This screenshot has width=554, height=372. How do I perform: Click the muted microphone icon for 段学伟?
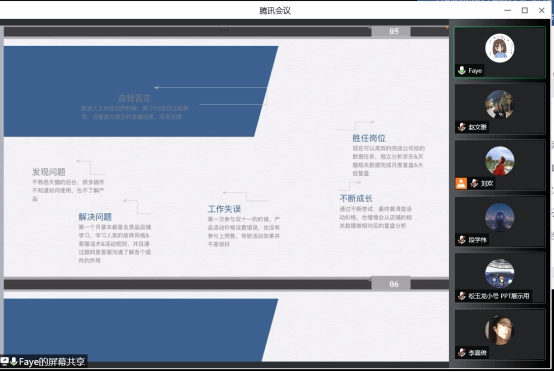(x=461, y=240)
